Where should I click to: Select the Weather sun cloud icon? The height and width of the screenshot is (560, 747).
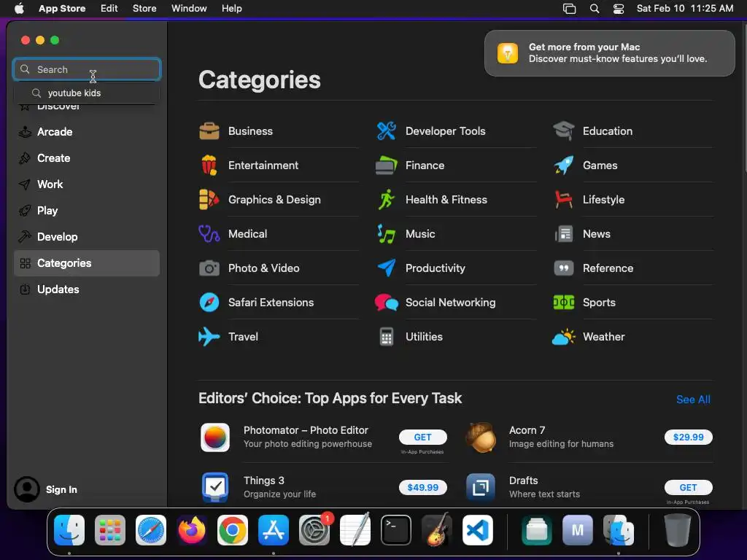pyautogui.click(x=564, y=337)
